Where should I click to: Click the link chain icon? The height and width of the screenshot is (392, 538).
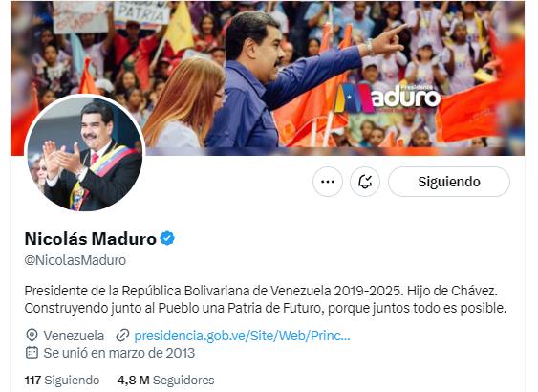[122, 336]
